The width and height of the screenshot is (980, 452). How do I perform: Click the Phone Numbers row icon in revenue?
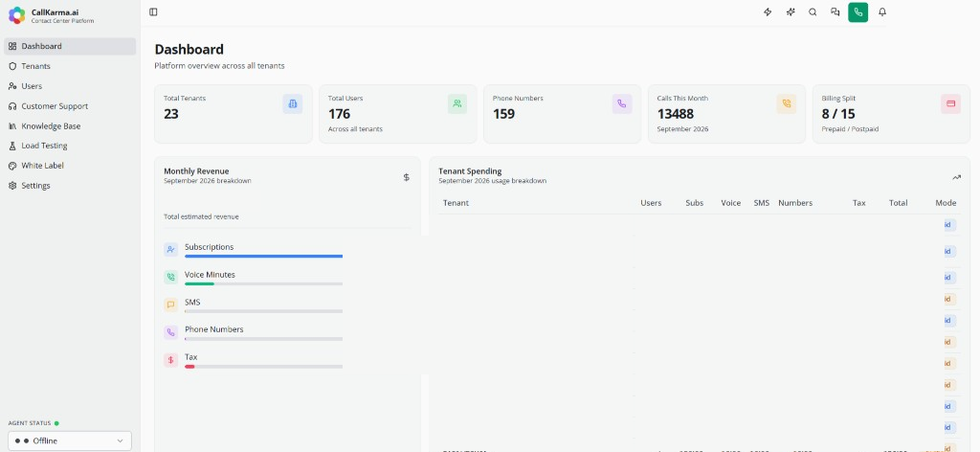170,332
